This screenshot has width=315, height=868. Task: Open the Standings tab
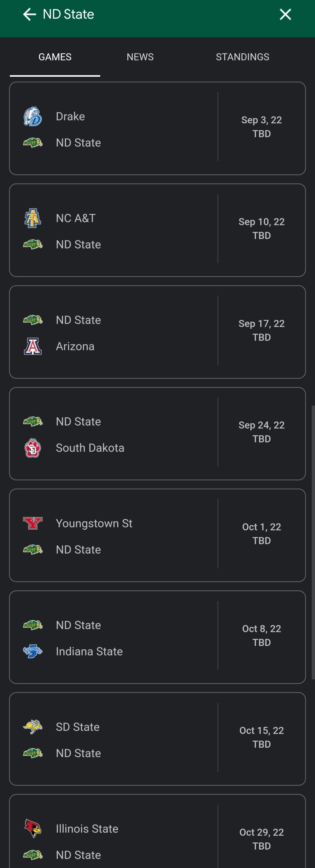coord(242,57)
